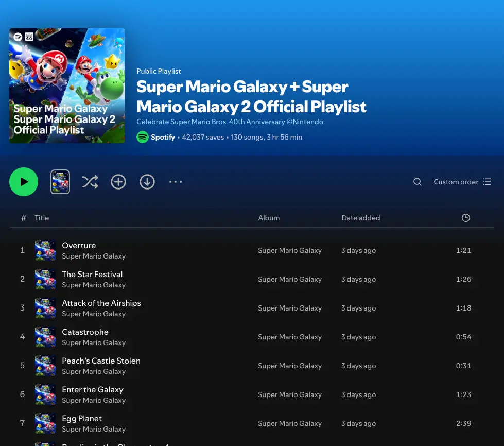The width and height of the screenshot is (504, 446).
Task: Click the Super Mario Galaxy badge next to play
Action: [60, 182]
